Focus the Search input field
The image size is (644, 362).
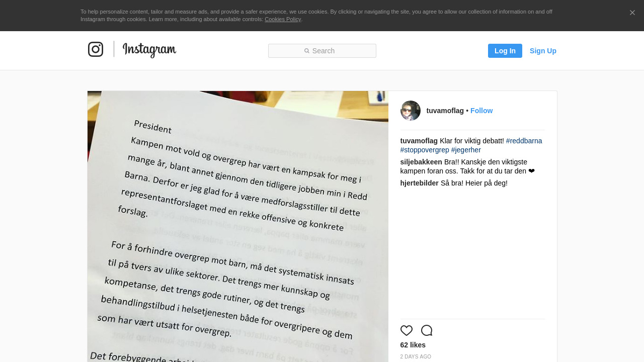coord(322,51)
